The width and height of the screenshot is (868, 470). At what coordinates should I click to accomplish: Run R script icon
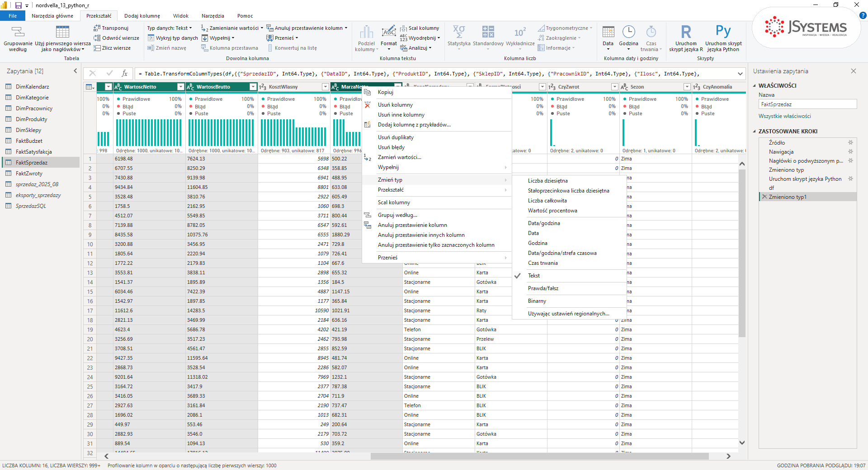pos(686,32)
